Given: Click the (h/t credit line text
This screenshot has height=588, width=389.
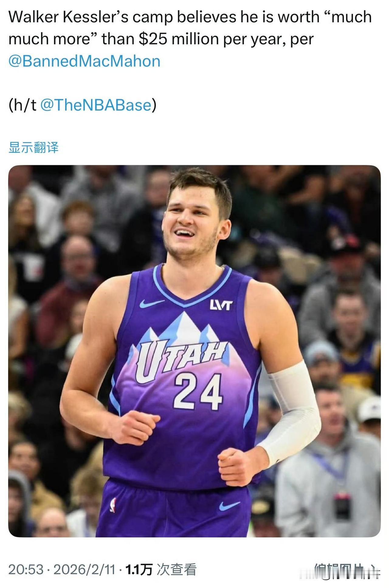Looking at the screenshot, I should click(82, 105).
